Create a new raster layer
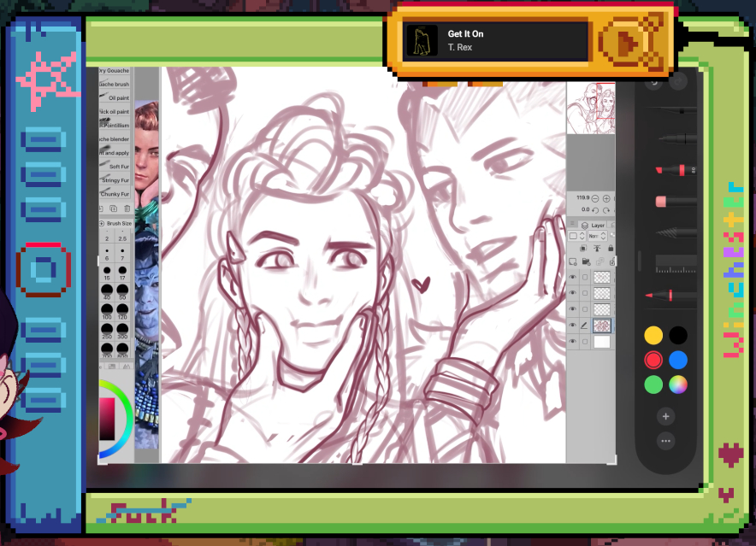The height and width of the screenshot is (546, 756). pyautogui.click(x=574, y=261)
